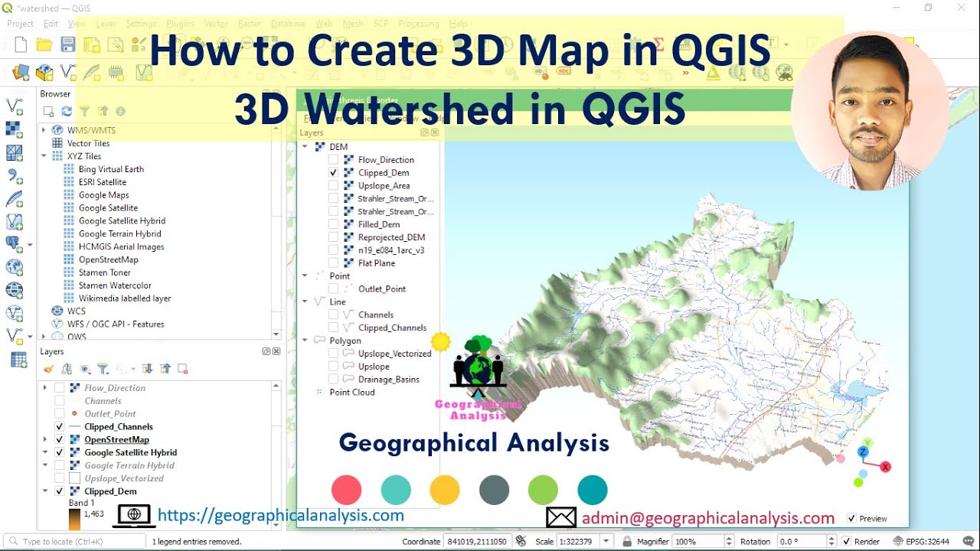Image resolution: width=980 pixels, height=551 pixels.
Task: Click Add WFS Layer icon
Action: [14, 313]
